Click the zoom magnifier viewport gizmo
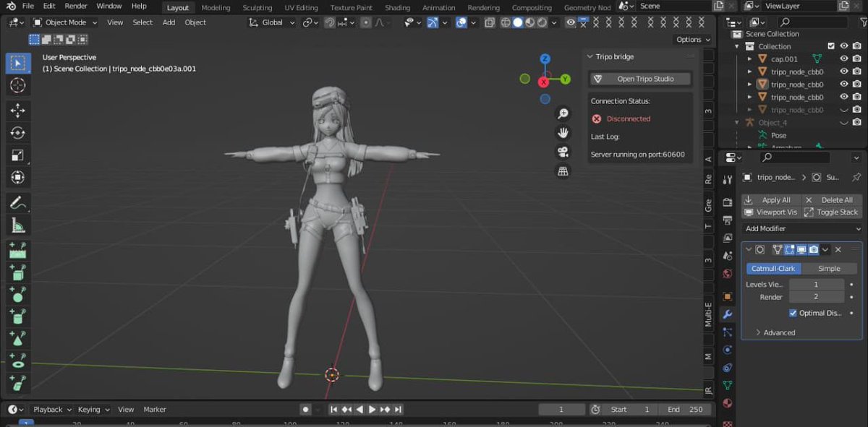The width and height of the screenshot is (868, 427). (563, 114)
